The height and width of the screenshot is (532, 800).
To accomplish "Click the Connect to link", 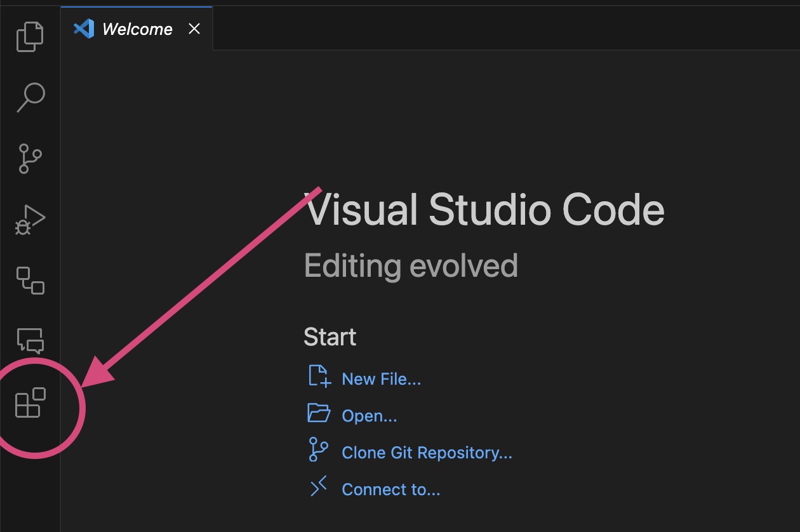I will (x=390, y=489).
